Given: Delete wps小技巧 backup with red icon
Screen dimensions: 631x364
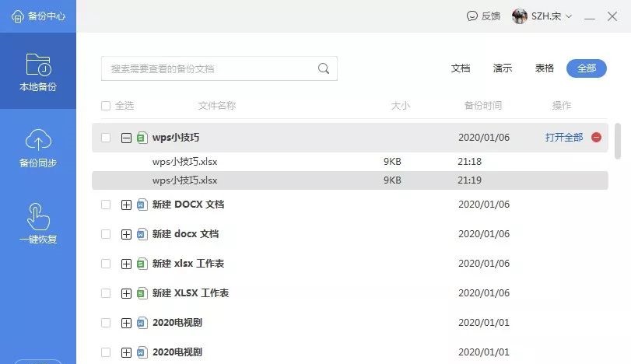Looking at the screenshot, I should click(x=597, y=138).
